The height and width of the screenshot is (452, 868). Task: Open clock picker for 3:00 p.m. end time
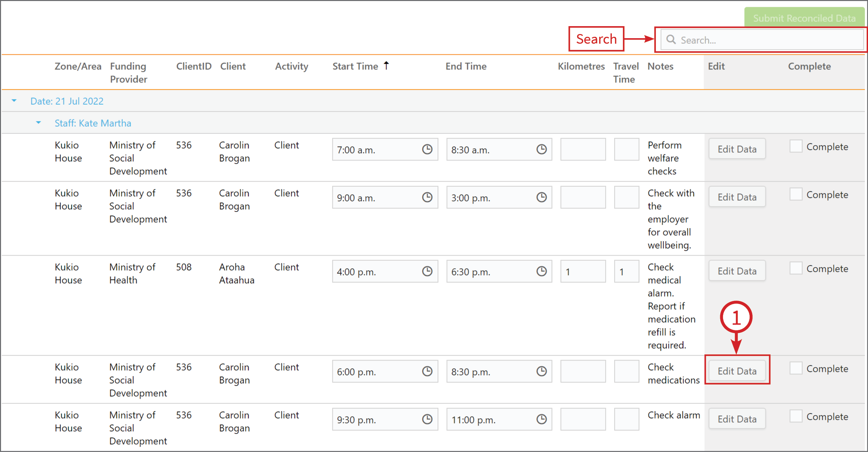coord(541,197)
